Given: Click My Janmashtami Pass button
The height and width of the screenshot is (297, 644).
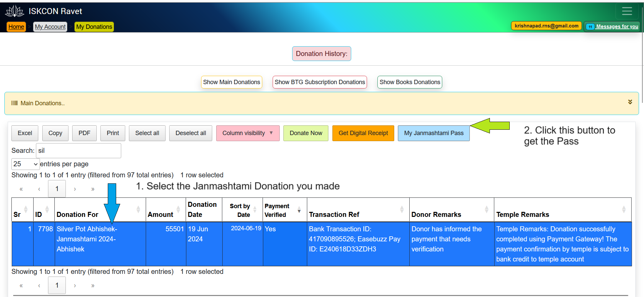Looking at the screenshot, I should coord(434,133).
